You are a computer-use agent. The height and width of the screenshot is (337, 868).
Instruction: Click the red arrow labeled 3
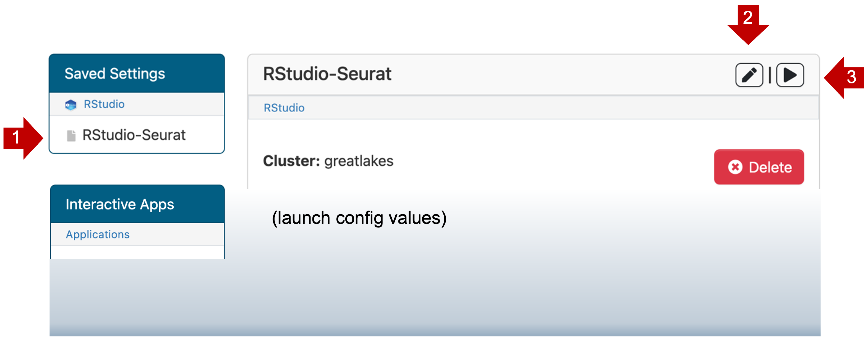pos(844,78)
